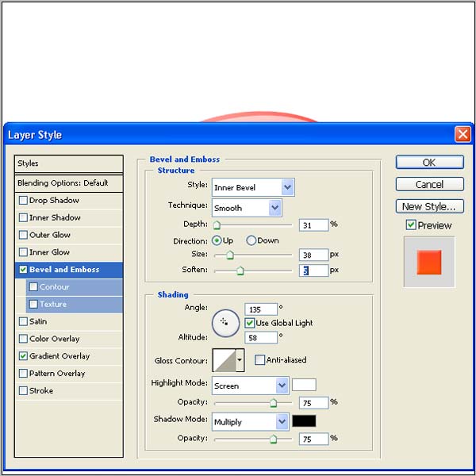Image resolution: width=476 pixels, height=476 pixels.
Task: Click the angle dial light source control
Action: (225, 323)
